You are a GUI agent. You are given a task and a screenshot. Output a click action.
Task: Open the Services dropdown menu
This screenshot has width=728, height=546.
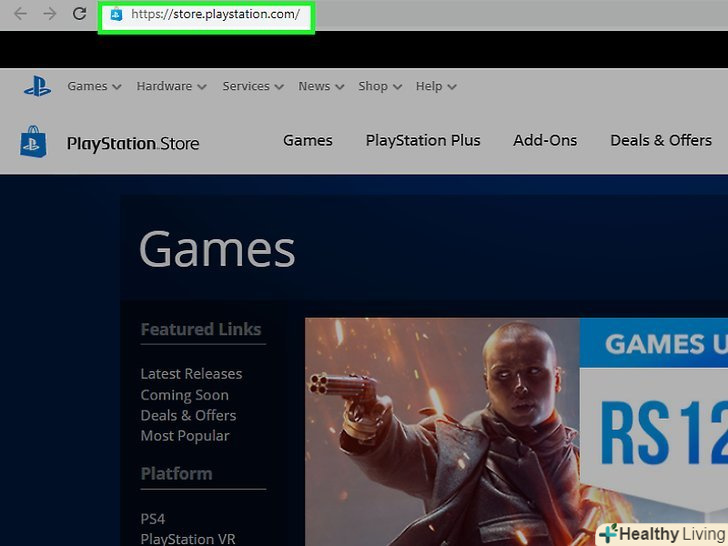click(253, 86)
